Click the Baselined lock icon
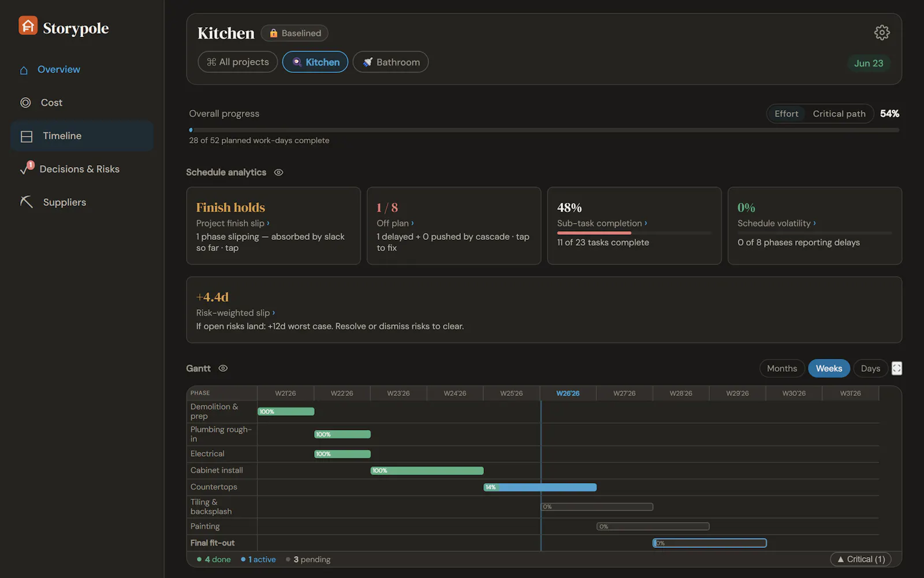This screenshot has width=924, height=578. [274, 34]
